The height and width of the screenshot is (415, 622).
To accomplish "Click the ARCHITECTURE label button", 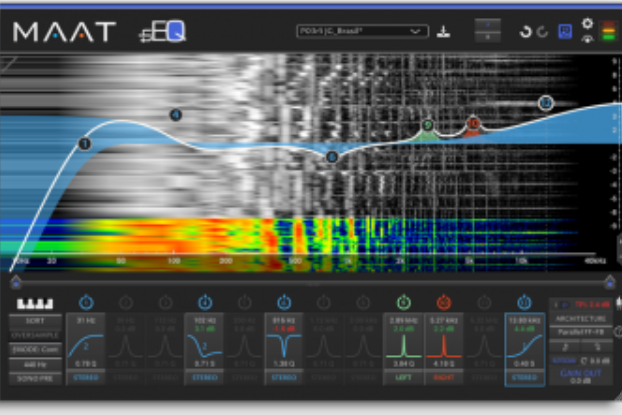I will pos(581,319).
